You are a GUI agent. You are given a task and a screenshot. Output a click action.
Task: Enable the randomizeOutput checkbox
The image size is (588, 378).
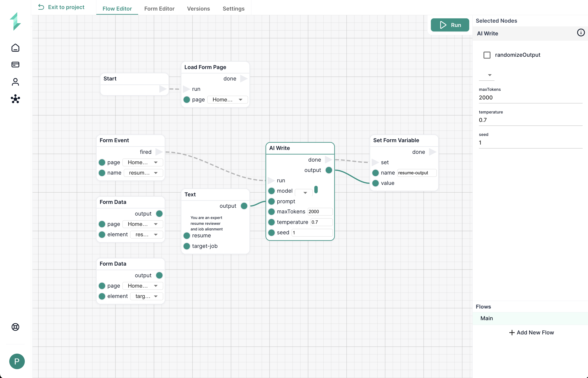(487, 55)
